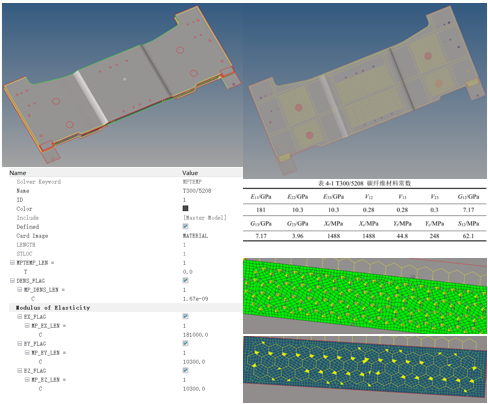
Task: Uncheck the DENS_FLAG checkbox
Action: click(x=185, y=280)
